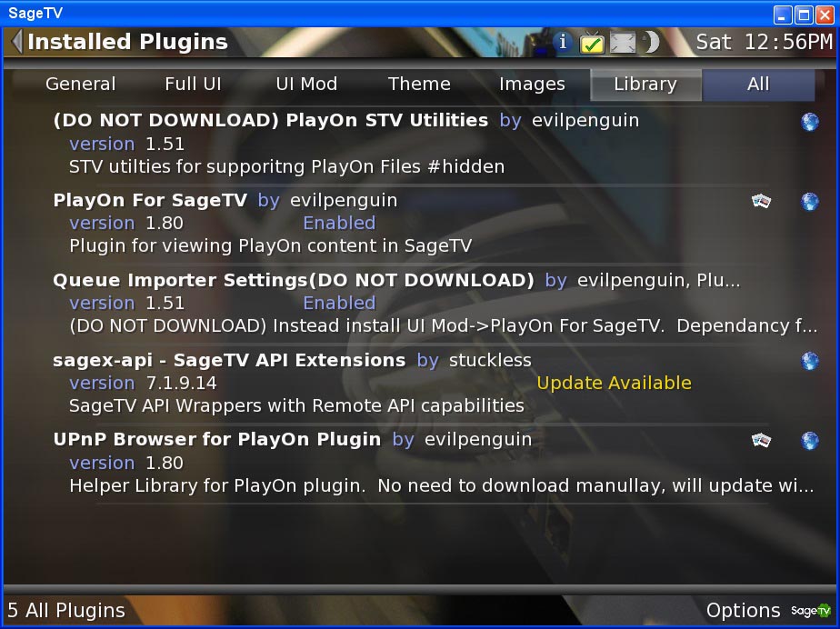Close the SageTV window
840x629 pixels.
[x=825, y=14]
